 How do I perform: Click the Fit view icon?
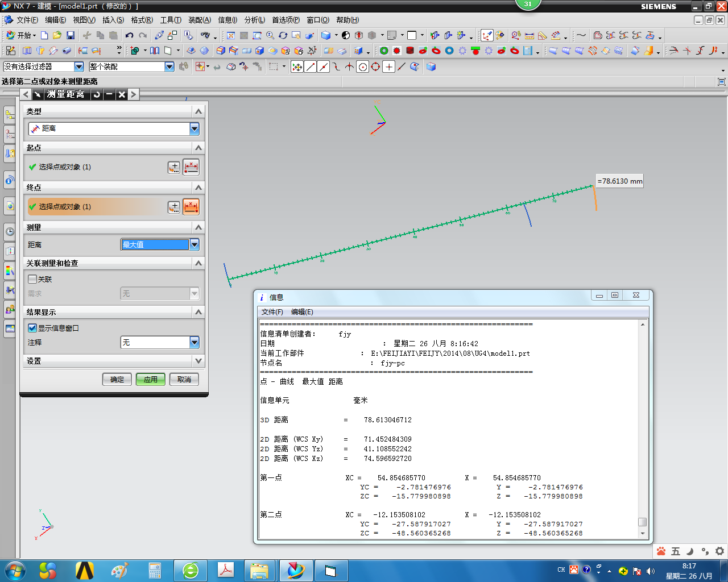pyautogui.click(x=231, y=35)
